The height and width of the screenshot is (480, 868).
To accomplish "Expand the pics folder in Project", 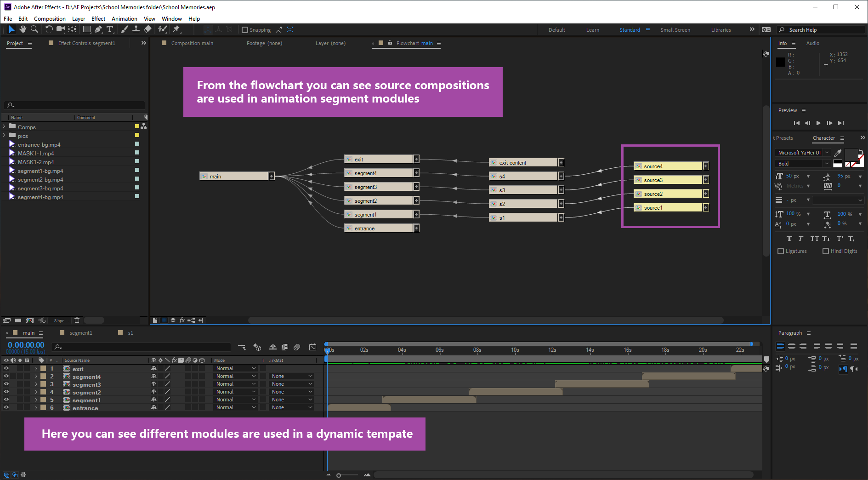I will click(5, 136).
